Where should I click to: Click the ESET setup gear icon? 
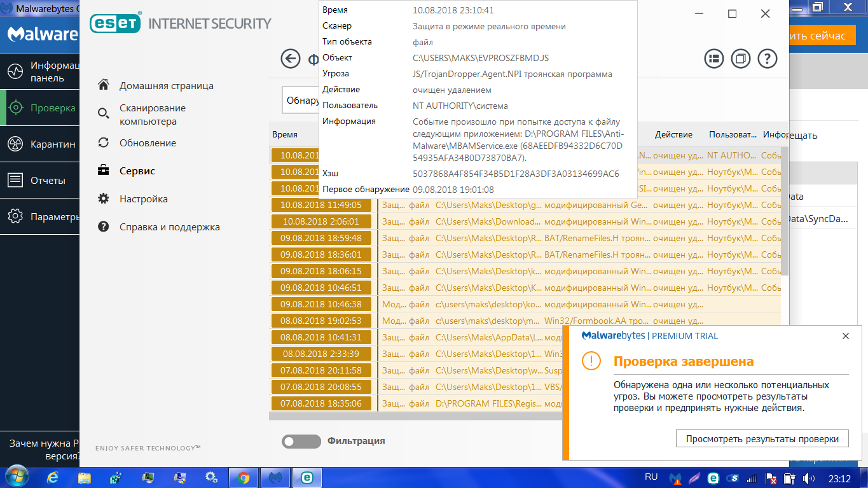pyautogui.click(x=103, y=199)
